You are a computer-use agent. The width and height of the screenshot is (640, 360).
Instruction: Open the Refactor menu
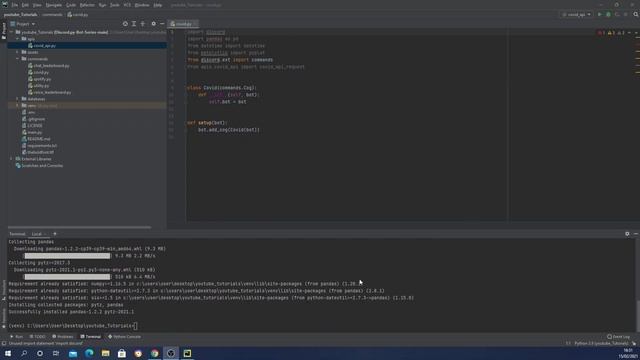[x=87, y=5]
